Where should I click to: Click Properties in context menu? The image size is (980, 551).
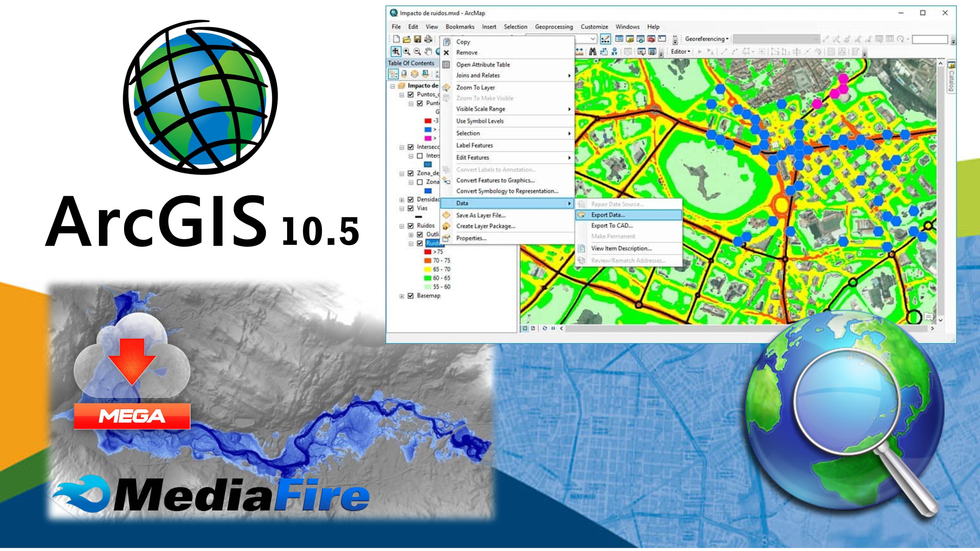[x=471, y=238]
